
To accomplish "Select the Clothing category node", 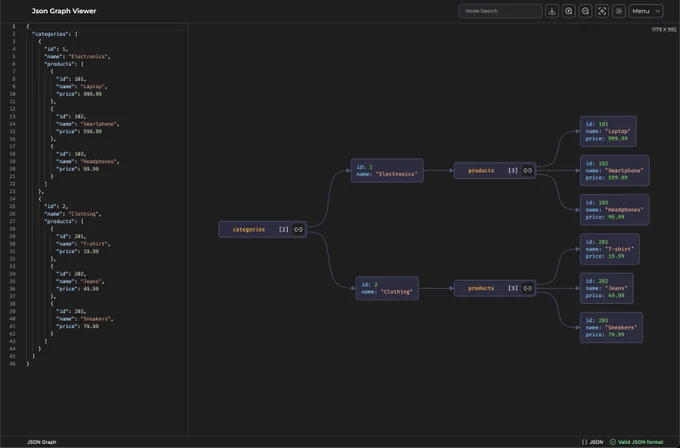I will coord(387,288).
